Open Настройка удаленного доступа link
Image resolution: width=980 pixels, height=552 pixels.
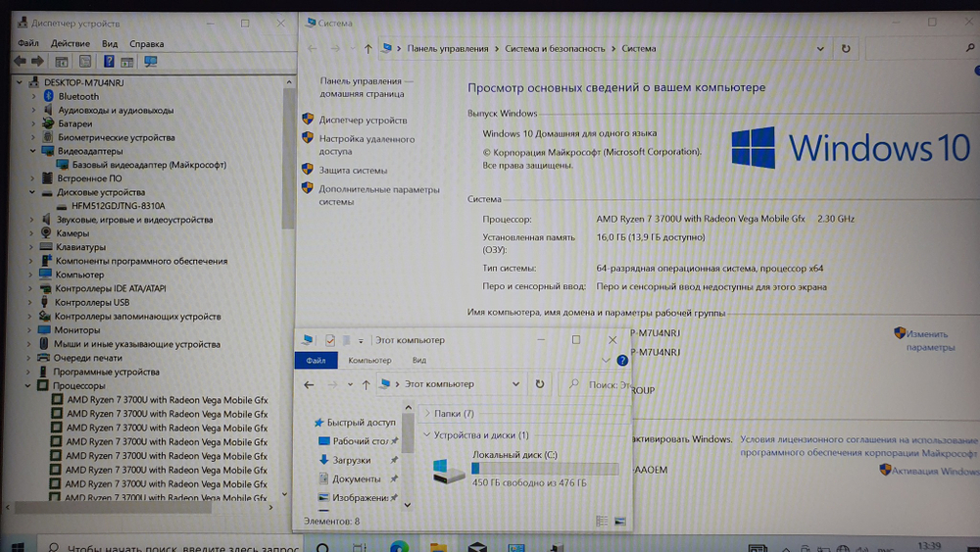click(367, 145)
